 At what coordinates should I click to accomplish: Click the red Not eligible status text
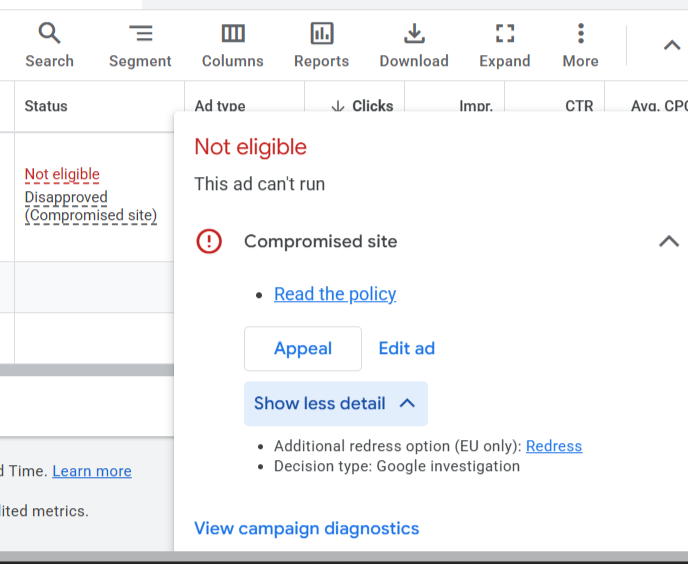click(62, 174)
